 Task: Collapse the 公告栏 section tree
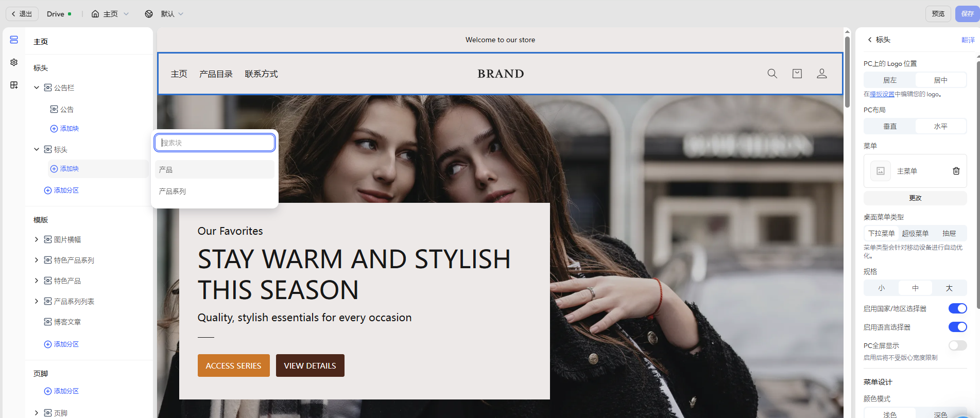(37, 88)
